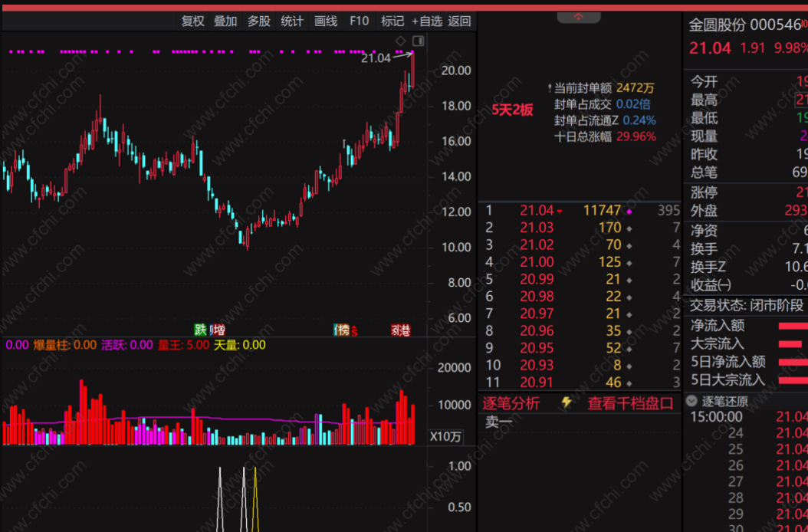Click the 增 event marker on the chart
The height and width of the screenshot is (532, 808).
[x=219, y=330]
